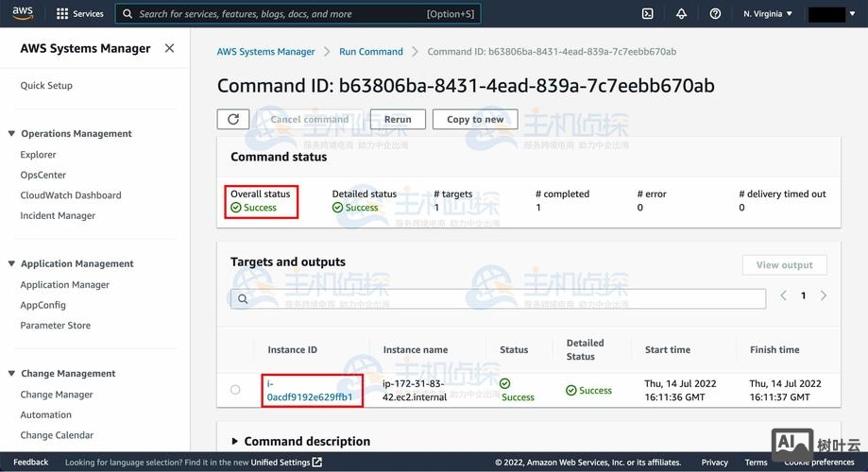Click the page number 1 indicator
The width and height of the screenshot is (868, 472).
tap(803, 295)
